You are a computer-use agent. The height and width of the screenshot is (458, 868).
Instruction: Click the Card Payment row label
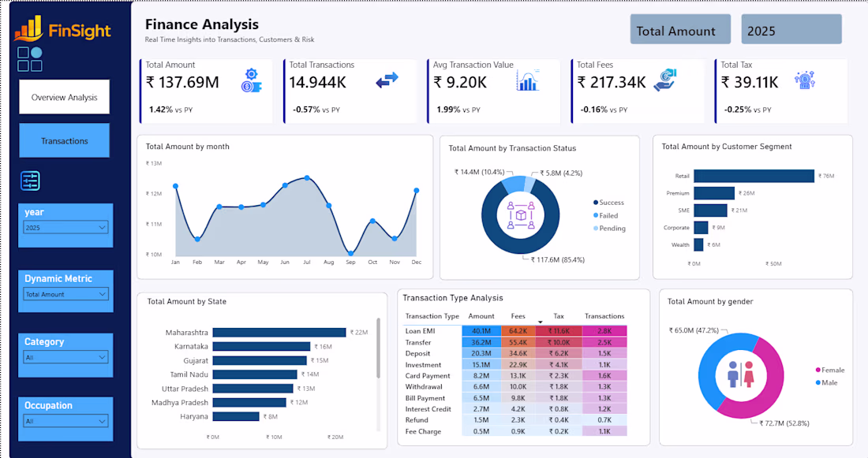(428, 376)
